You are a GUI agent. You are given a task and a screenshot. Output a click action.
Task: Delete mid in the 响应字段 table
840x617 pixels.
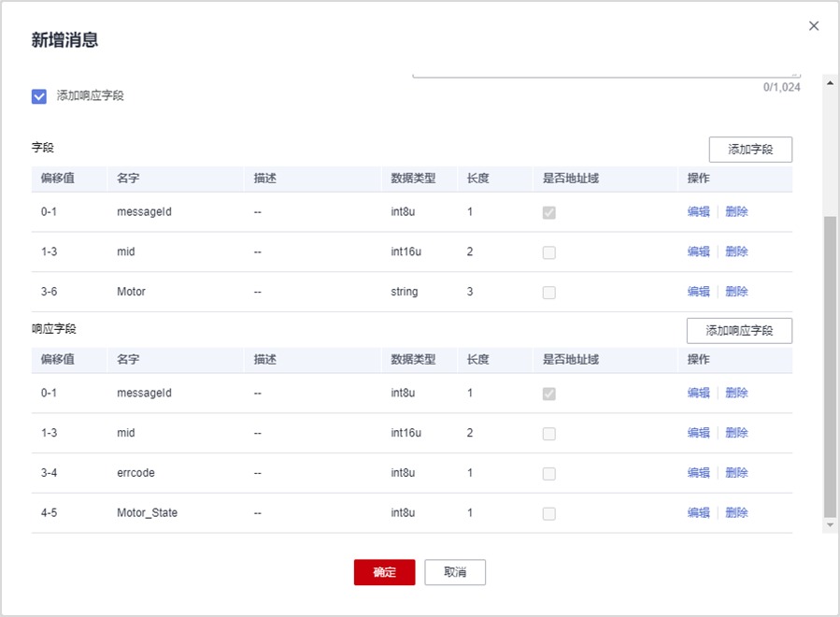coord(736,433)
